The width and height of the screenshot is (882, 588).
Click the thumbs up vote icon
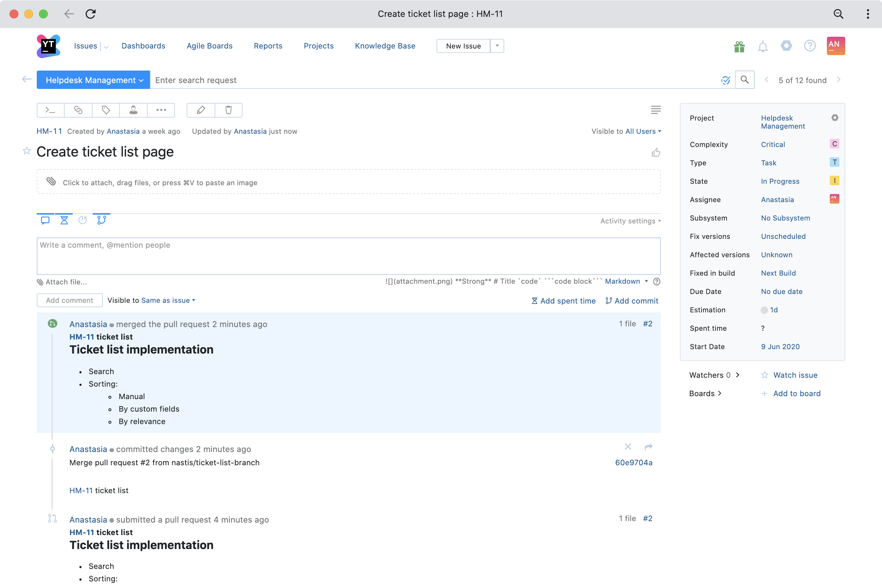pyautogui.click(x=656, y=152)
